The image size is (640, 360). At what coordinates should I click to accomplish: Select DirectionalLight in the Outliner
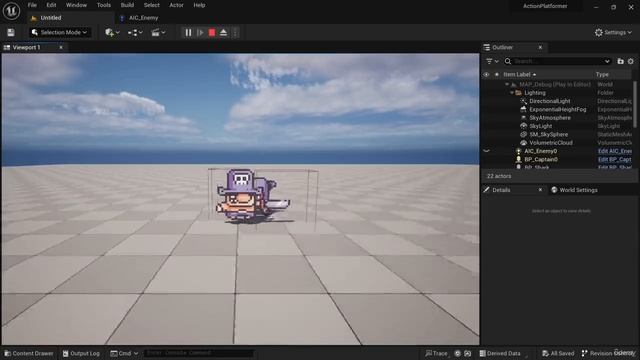[550, 101]
